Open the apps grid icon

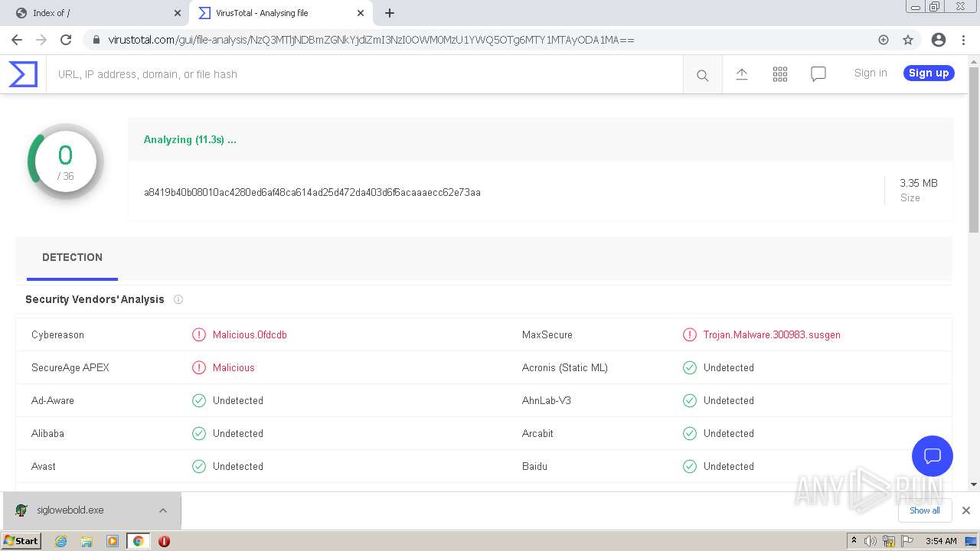point(780,74)
